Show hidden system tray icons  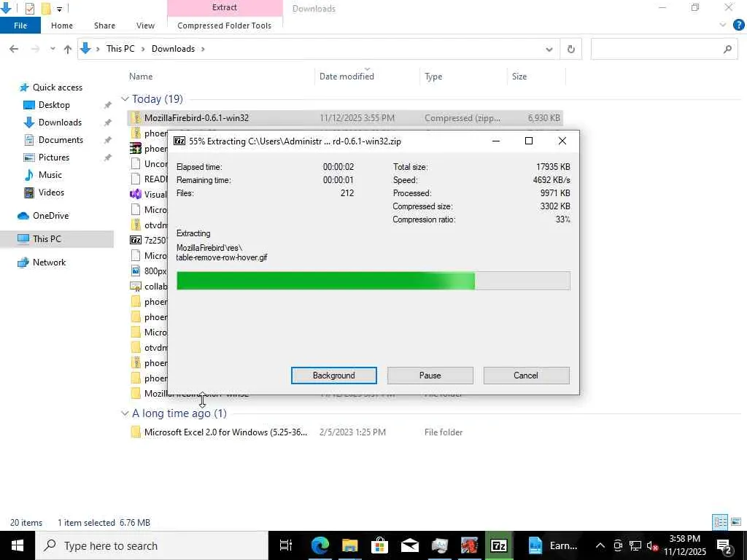coord(600,545)
